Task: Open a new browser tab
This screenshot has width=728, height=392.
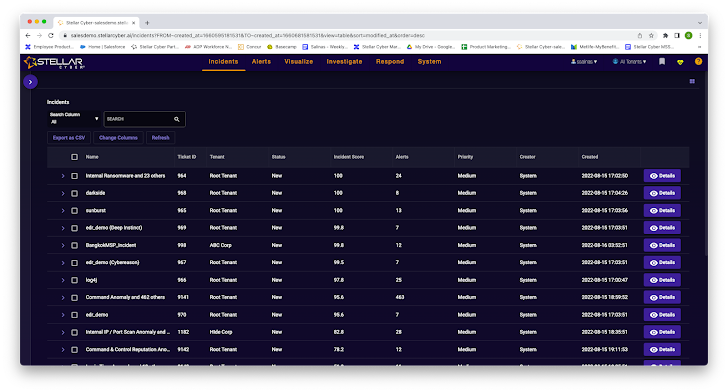Action: click(x=147, y=23)
